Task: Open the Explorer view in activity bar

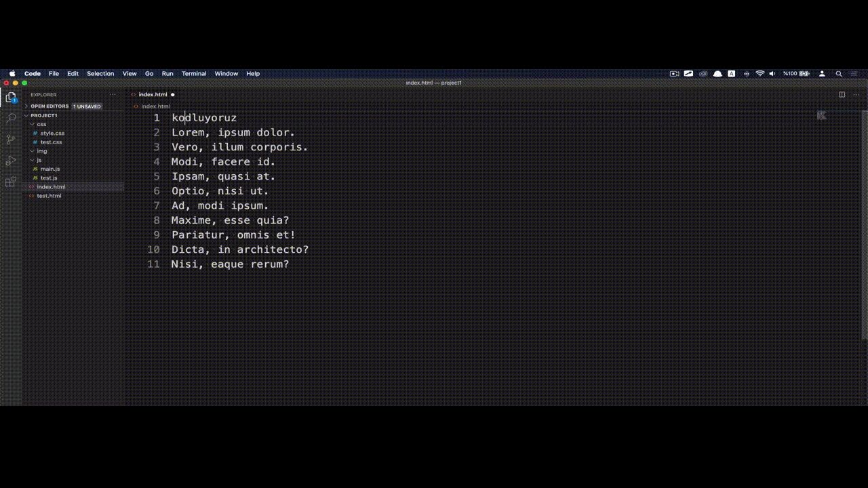Action: click(11, 98)
